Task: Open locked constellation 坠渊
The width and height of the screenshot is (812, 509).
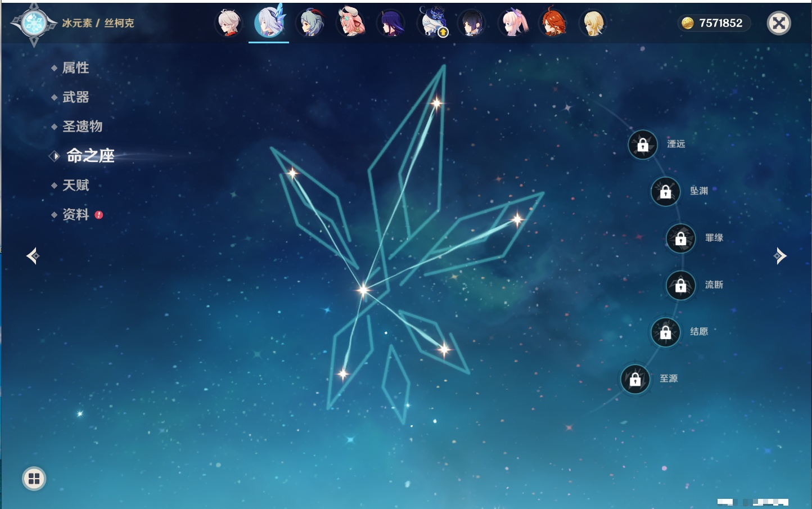Action: tap(666, 192)
